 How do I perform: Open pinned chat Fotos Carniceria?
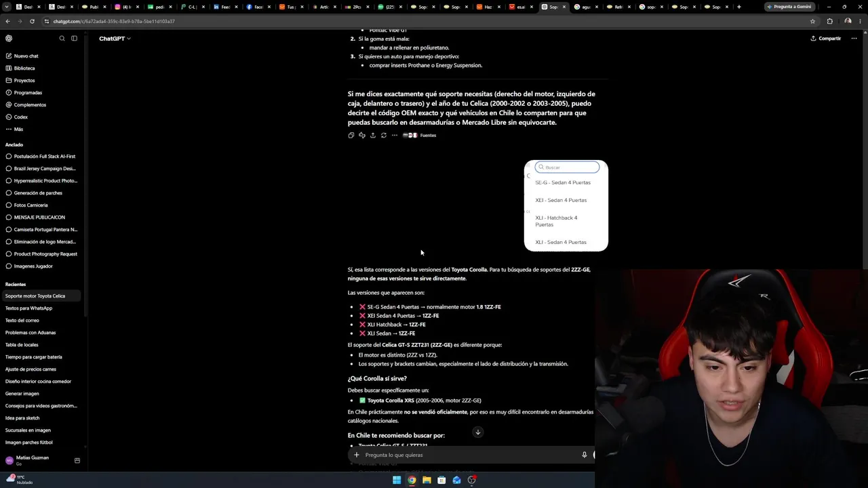(x=31, y=205)
